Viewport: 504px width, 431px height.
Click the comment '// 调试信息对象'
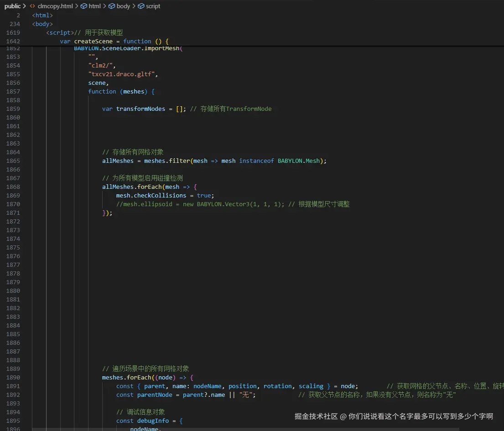point(140,412)
